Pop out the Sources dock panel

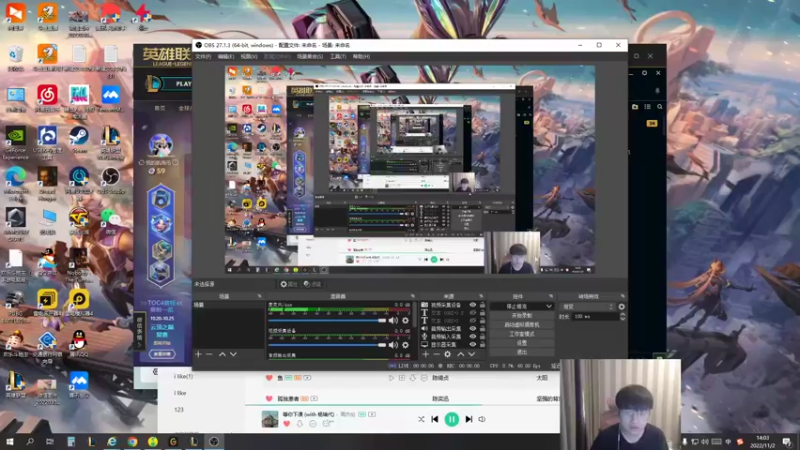(x=481, y=296)
